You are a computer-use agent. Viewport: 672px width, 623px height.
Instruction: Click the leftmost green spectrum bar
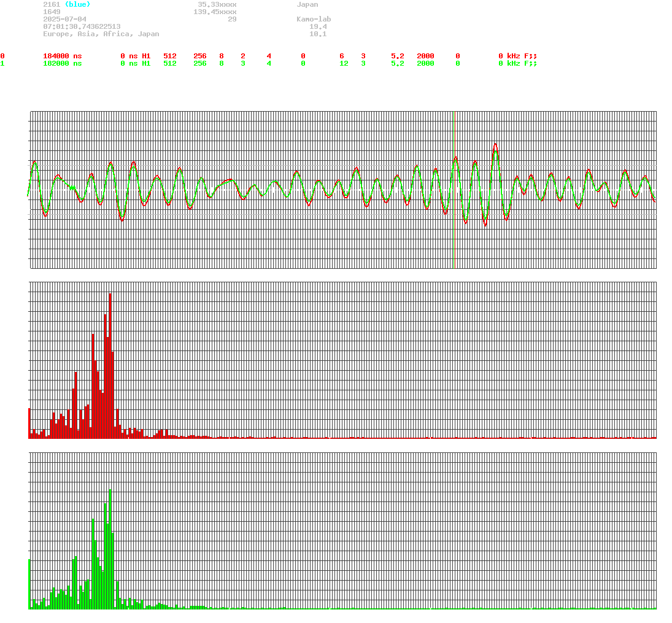29,584
